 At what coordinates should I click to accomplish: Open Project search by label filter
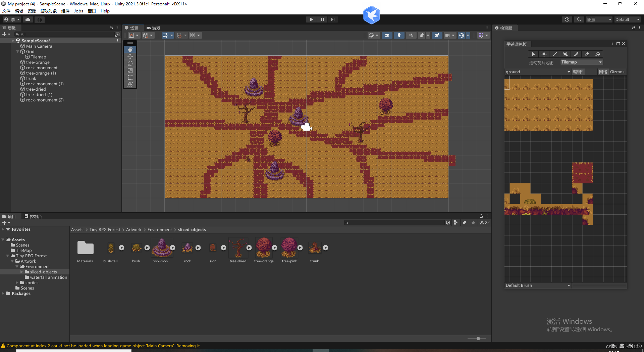[464, 223]
